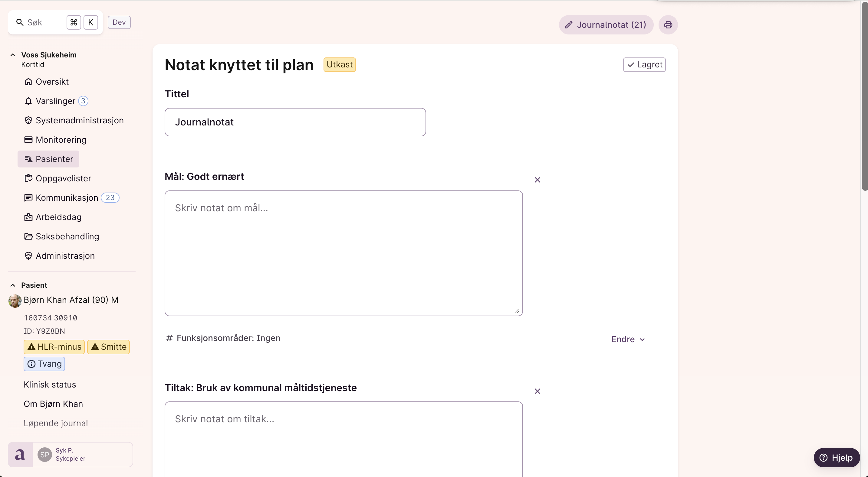868x477 pixels.
Task: Open Klinisk status link
Action: coord(50,385)
